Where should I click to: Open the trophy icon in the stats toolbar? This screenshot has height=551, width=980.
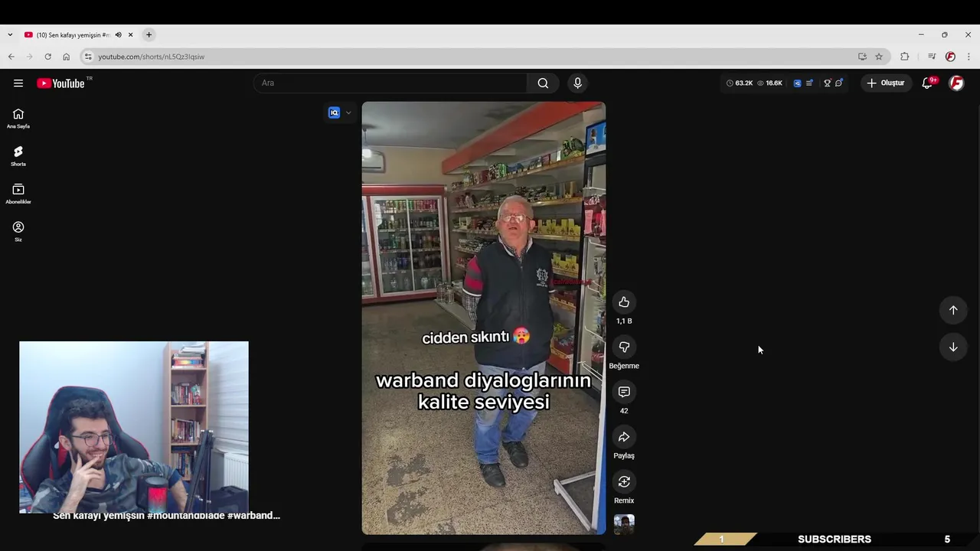pos(827,83)
